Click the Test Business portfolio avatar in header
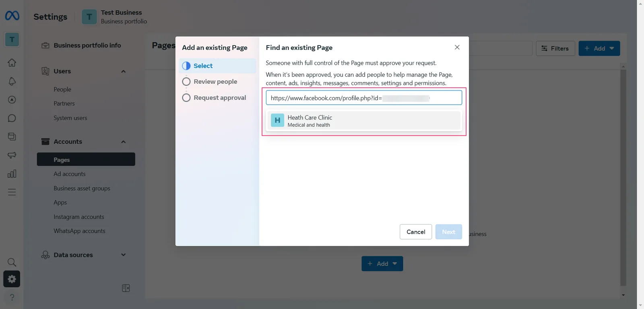This screenshot has width=644, height=309. click(89, 17)
